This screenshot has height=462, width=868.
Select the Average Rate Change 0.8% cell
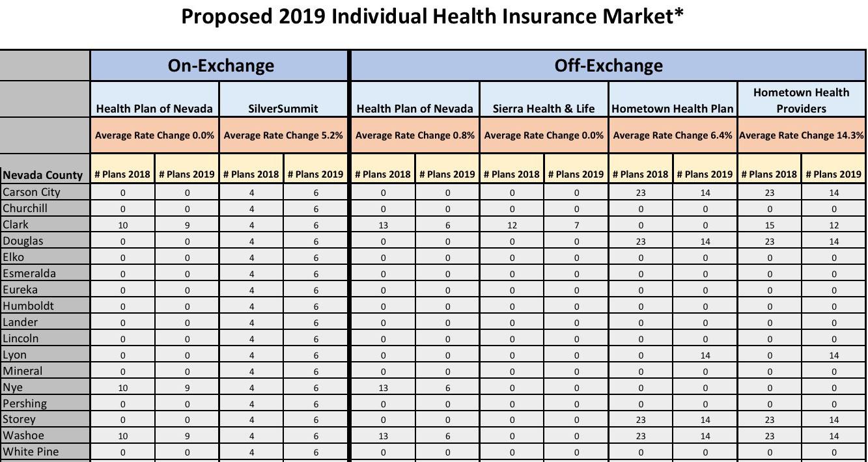point(415,135)
